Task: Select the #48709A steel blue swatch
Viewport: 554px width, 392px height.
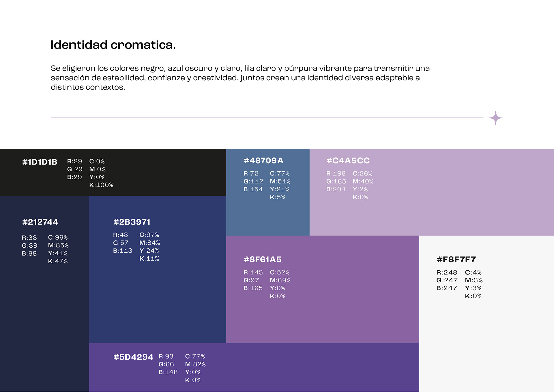Action: 268,192
